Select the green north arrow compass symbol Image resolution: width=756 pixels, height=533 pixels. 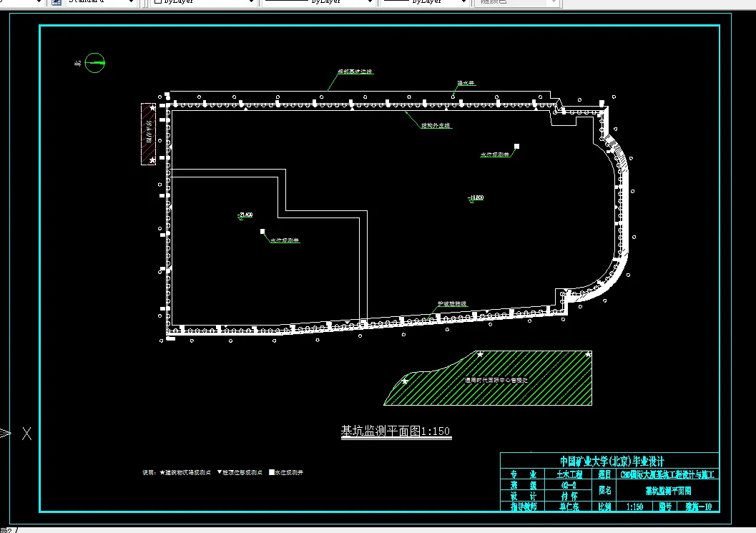pyautogui.click(x=94, y=63)
